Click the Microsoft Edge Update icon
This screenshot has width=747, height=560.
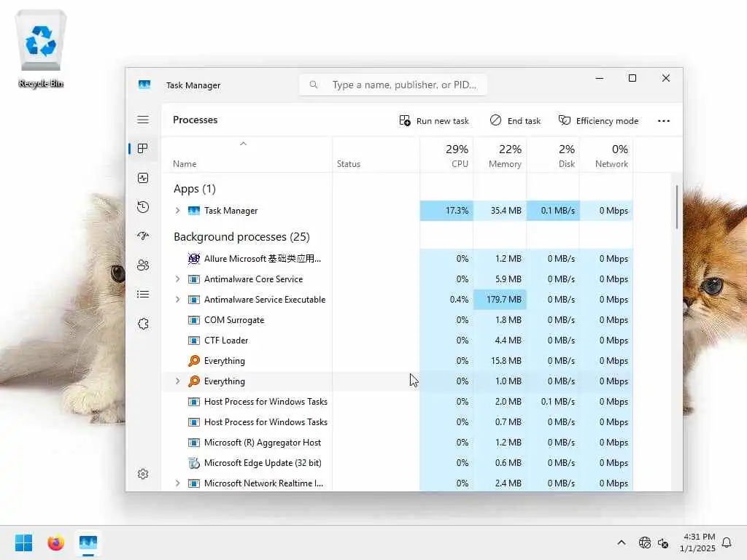point(194,463)
